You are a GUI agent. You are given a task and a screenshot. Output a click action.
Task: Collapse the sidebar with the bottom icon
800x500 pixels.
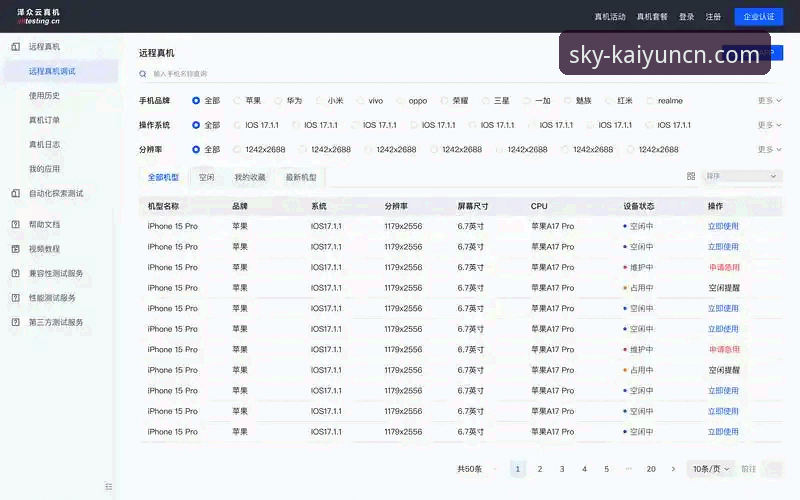(108, 487)
